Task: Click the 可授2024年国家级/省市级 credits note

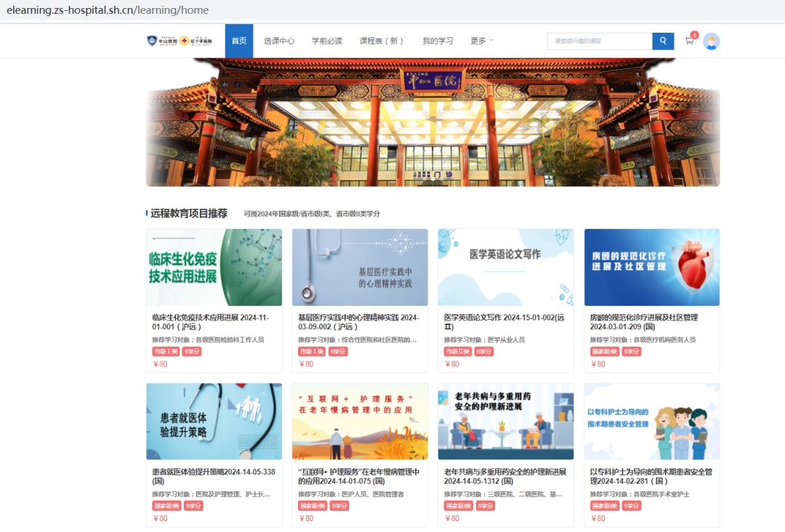Action: [x=311, y=214]
